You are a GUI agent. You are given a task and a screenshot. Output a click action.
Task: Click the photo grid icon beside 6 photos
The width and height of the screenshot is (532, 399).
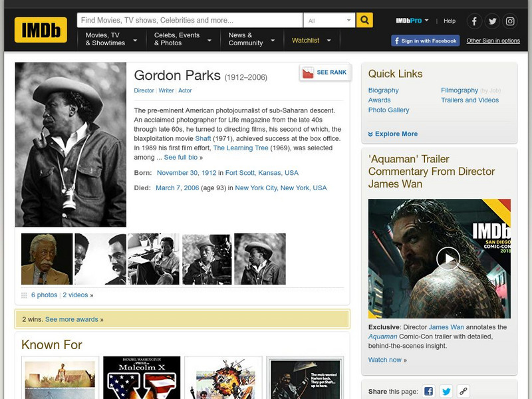pos(24,295)
